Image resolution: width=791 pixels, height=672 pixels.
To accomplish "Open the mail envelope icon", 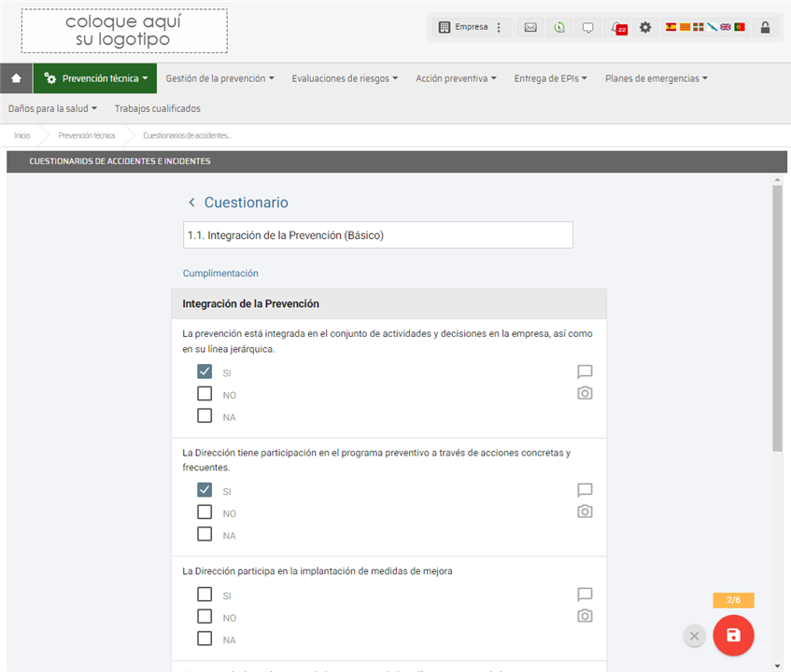I will 530,27.
